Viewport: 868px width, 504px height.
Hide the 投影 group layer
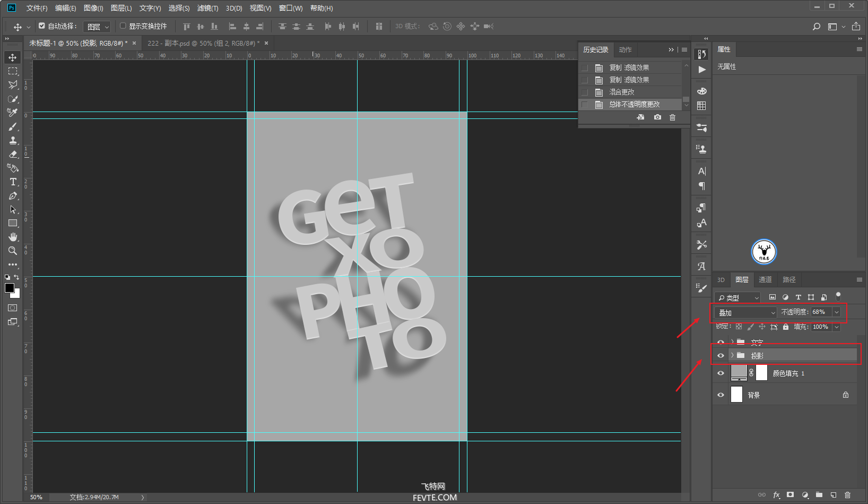pyautogui.click(x=721, y=356)
